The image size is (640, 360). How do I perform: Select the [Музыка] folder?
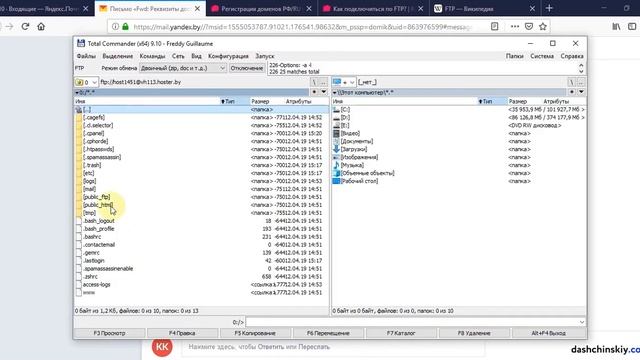(x=459, y=165)
